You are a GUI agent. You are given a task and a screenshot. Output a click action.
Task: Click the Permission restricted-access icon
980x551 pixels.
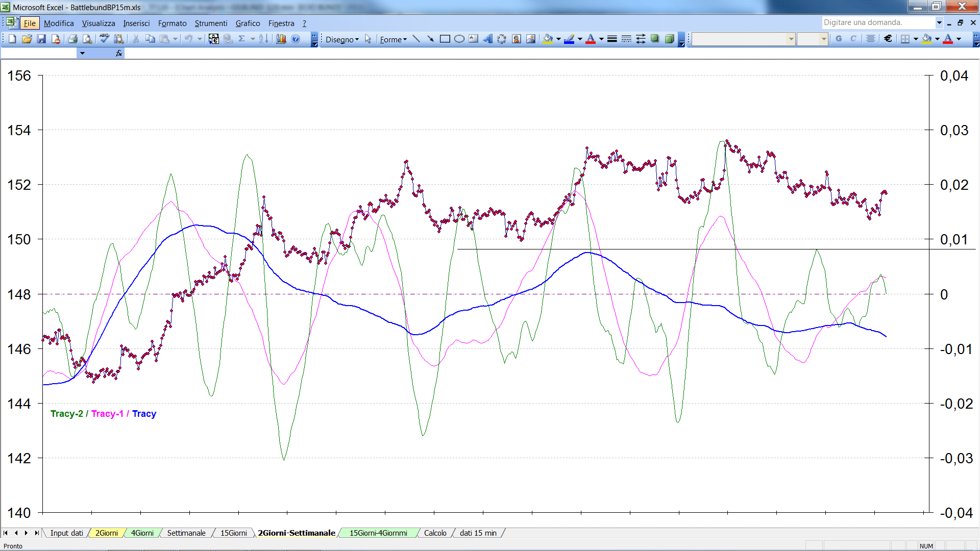pyautogui.click(x=56, y=39)
